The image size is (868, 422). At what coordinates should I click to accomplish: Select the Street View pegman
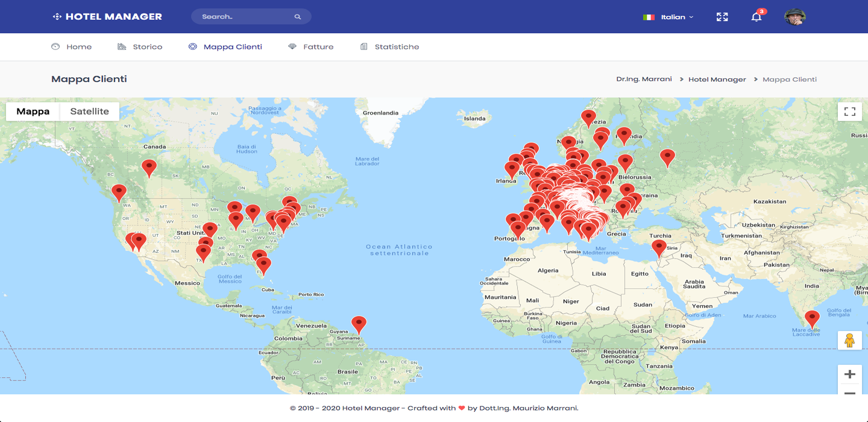click(850, 341)
